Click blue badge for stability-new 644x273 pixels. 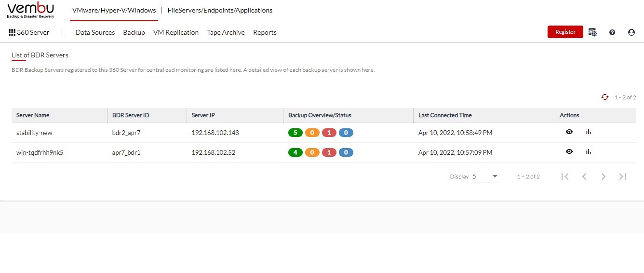click(x=346, y=133)
